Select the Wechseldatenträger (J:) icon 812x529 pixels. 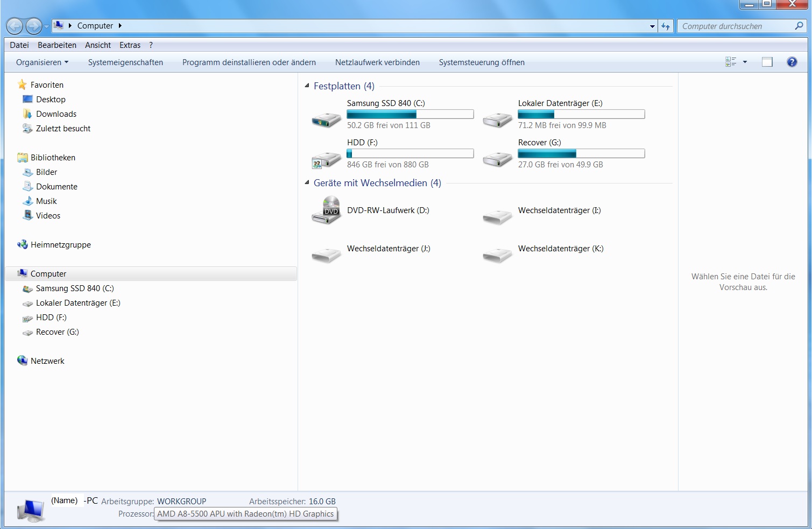point(327,255)
